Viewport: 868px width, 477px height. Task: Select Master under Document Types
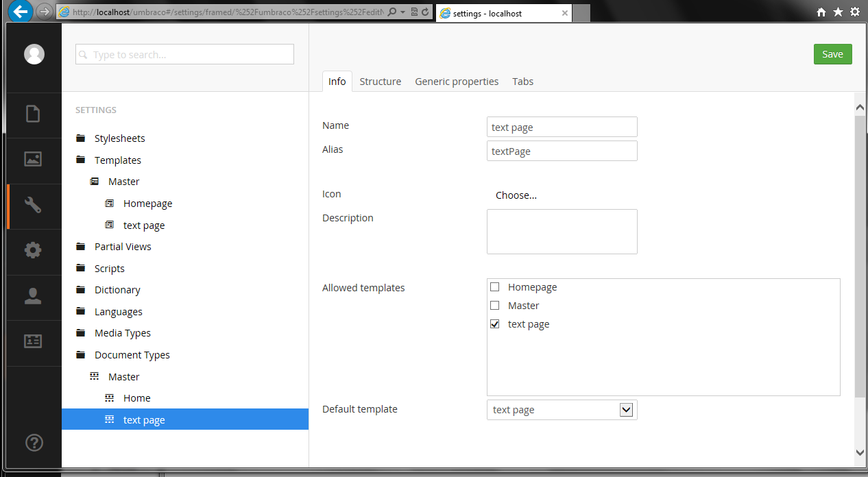coord(124,377)
